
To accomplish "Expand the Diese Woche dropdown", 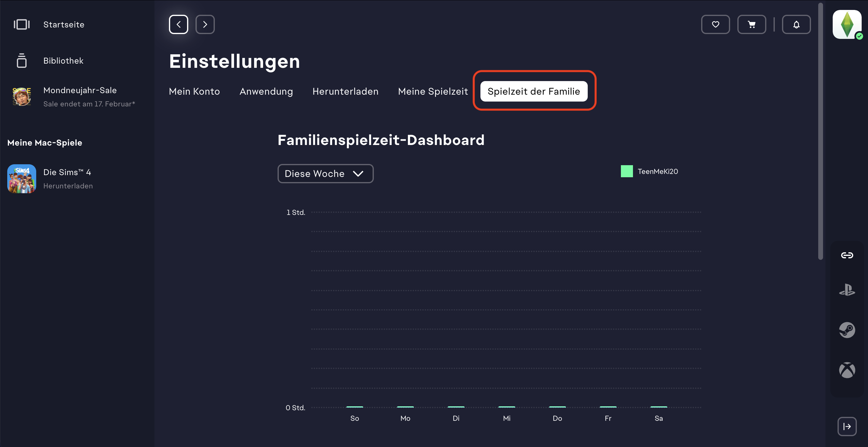I will (x=325, y=173).
